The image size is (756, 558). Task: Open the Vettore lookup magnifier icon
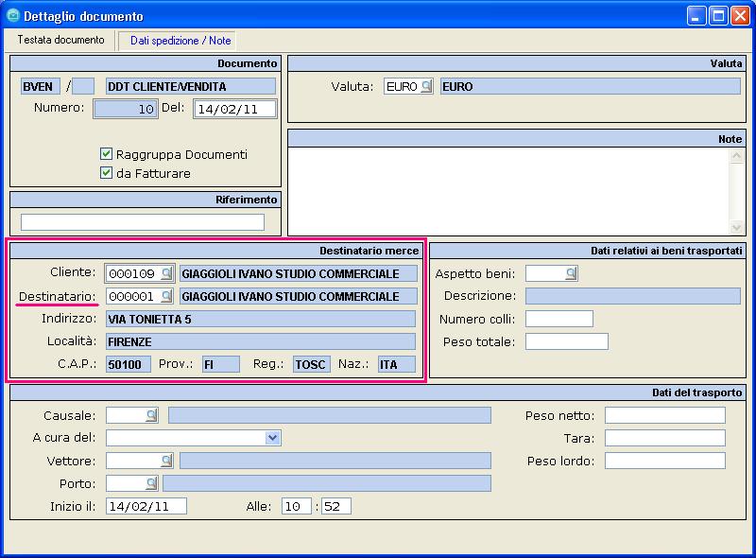tap(166, 461)
